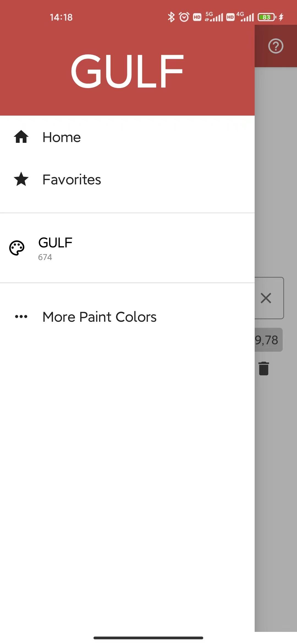Open the Favorites menu item
Viewport: 297px width, 644px height.
click(127, 179)
